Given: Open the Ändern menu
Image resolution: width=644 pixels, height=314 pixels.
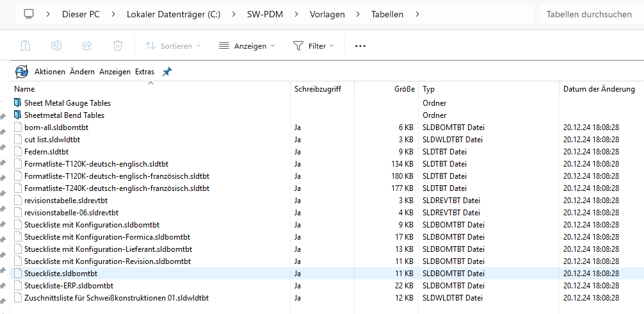Looking at the screenshot, I should point(82,72).
